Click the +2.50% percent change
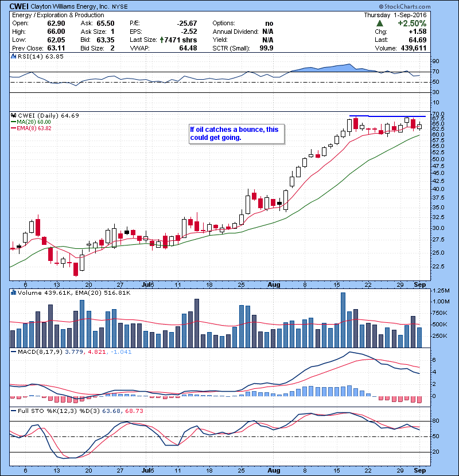 [x=412, y=24]
